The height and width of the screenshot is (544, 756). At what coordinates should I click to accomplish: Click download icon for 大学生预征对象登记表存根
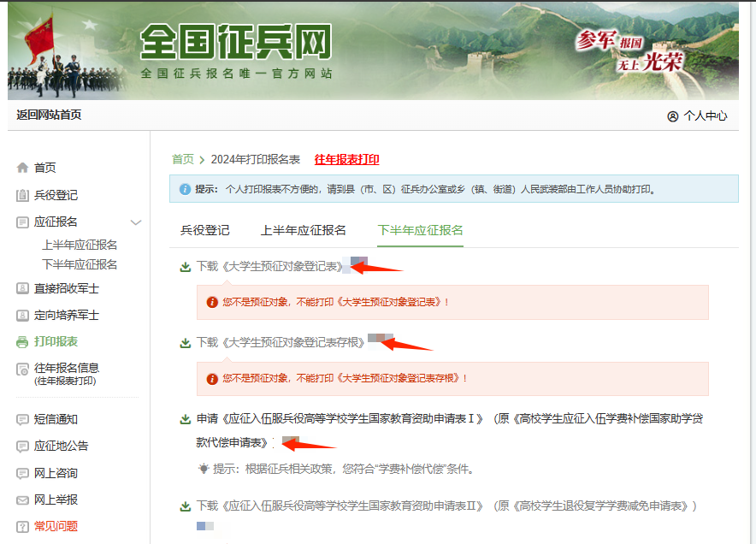pos(185,343)
